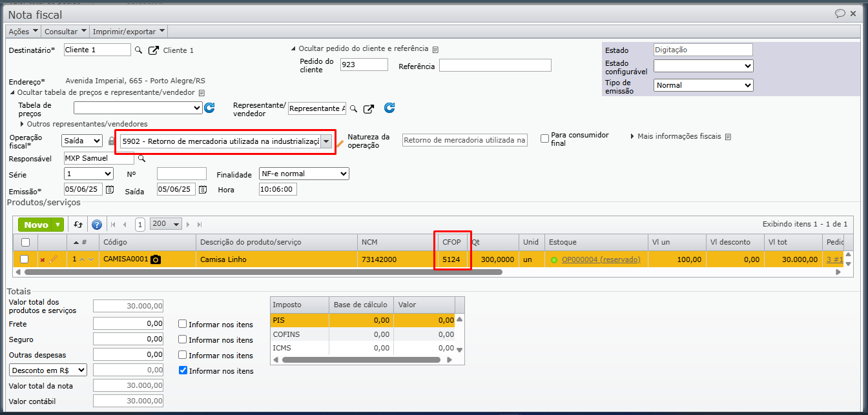The image size is (868, 415).
Task: Open the Novo button dropdown arrow
Action: point(59,225)
